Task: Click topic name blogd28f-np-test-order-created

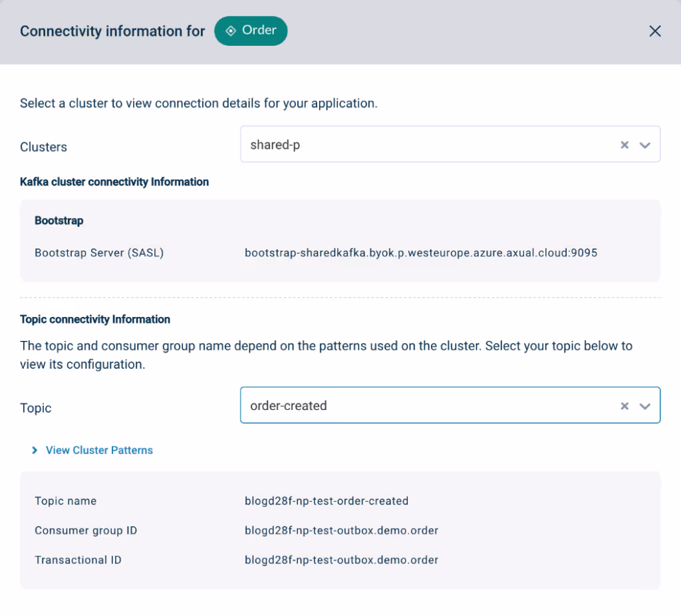Action: click(x=327, y=501)
